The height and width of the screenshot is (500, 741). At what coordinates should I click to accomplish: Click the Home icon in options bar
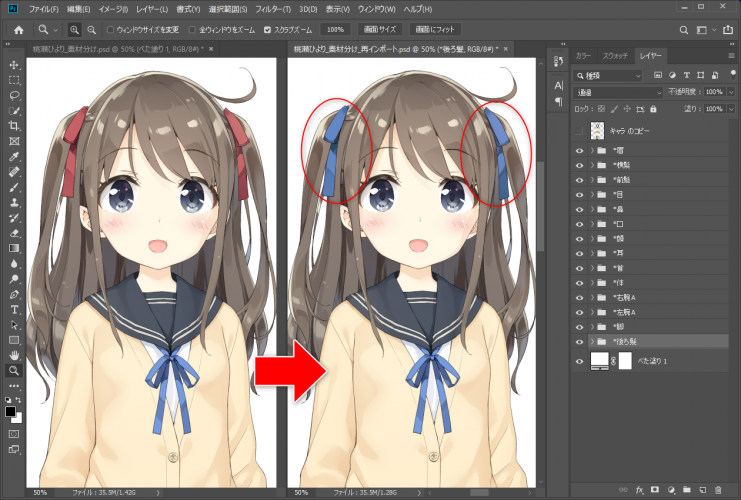[x=18, y=30]
